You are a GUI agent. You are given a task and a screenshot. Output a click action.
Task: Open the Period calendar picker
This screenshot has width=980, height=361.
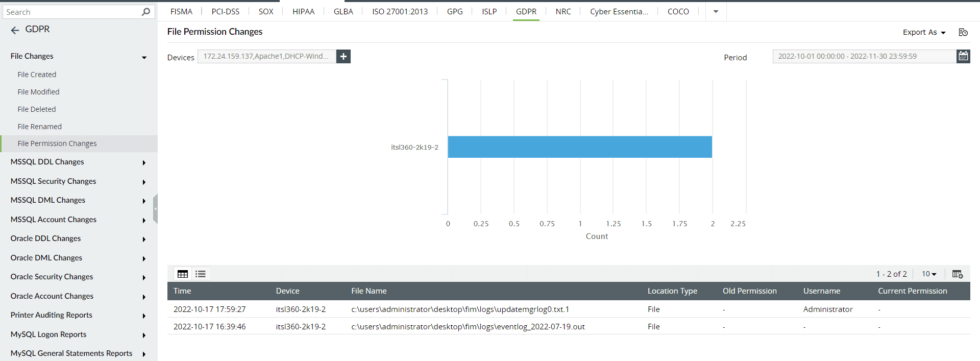coord(963,56)
